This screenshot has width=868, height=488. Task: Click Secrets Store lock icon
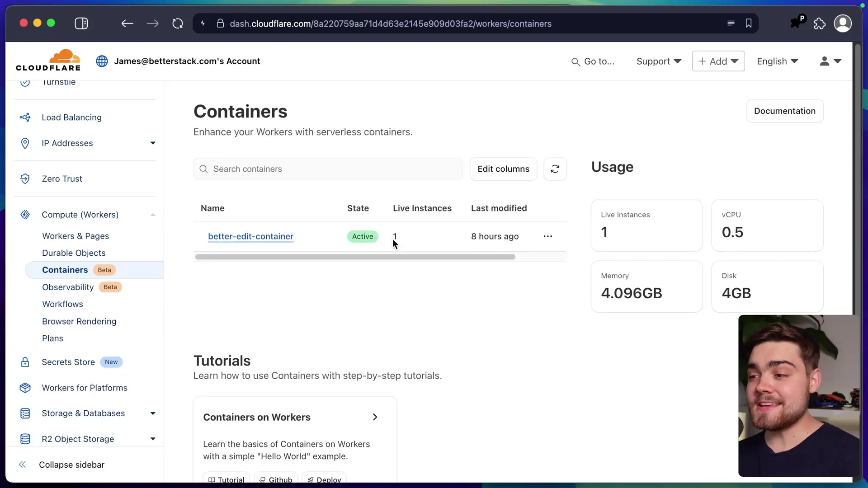pyautogui.click(x=25, y=362)
